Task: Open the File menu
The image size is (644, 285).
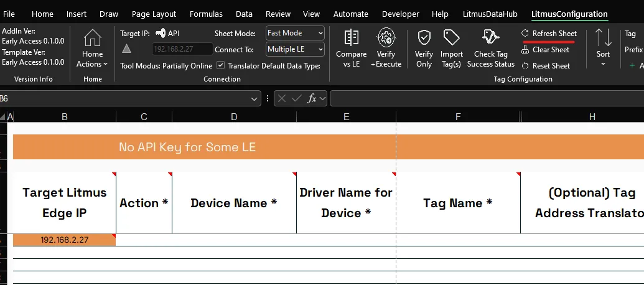Action: point(9,14)
